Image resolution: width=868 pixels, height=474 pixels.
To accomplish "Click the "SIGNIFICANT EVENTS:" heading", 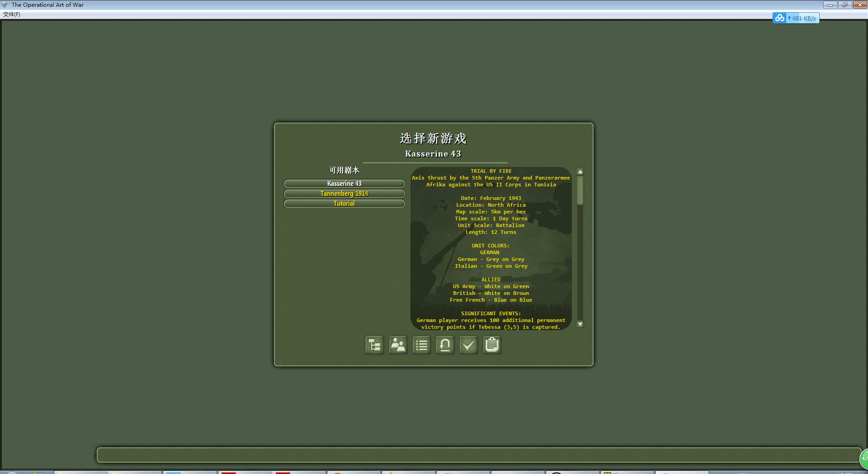I will 491,313.
